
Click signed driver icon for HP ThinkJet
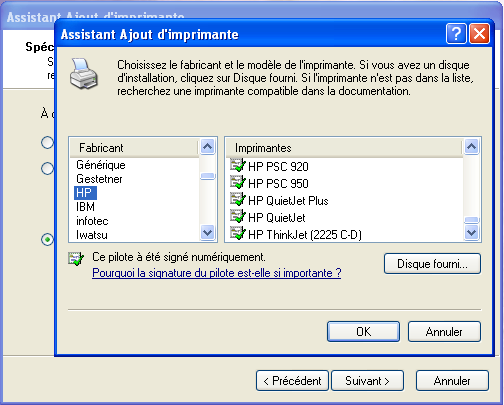[x=238, y=233]
